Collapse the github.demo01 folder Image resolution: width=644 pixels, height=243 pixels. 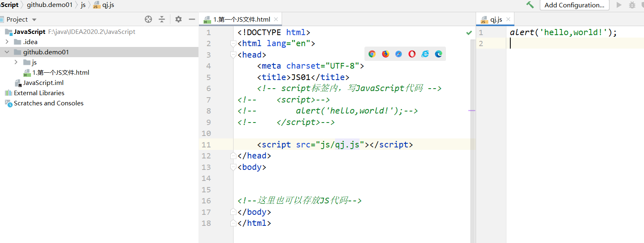pos(7,52)
